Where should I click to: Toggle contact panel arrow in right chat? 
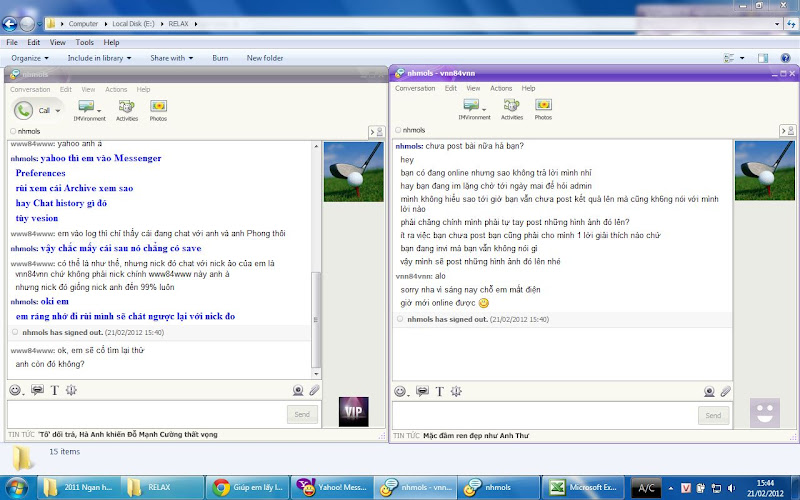point(787,131)
